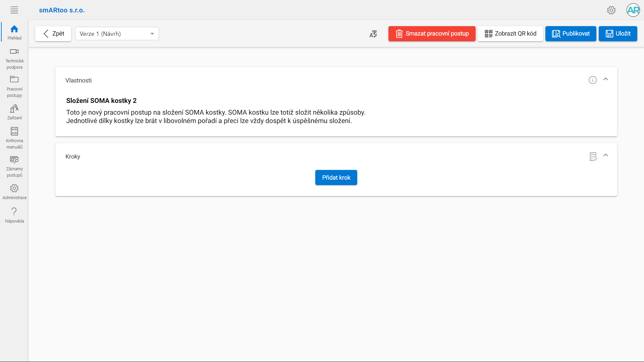Click Přidat krok button
Viewport: 644px width, 362px height.
336,178
